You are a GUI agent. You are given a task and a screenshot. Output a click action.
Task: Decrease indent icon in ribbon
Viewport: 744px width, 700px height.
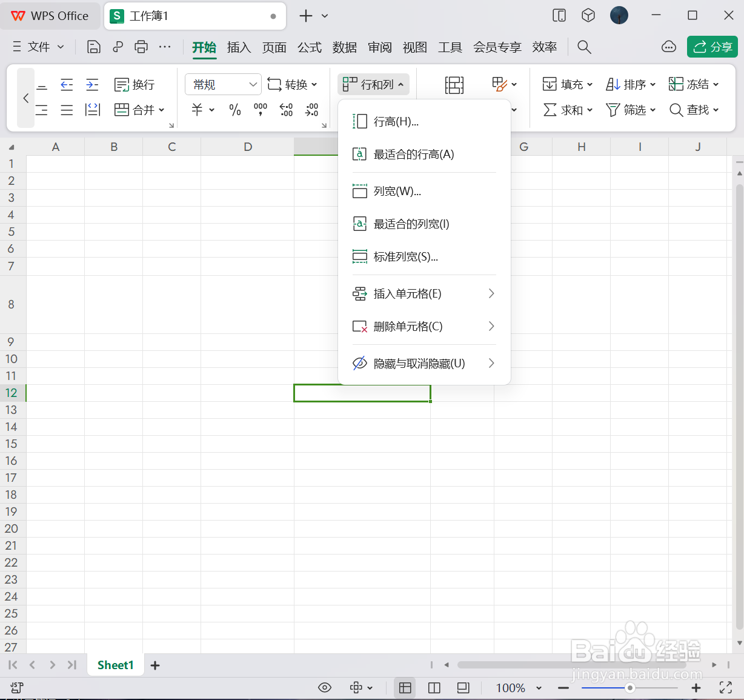click(x=67, y=84)
